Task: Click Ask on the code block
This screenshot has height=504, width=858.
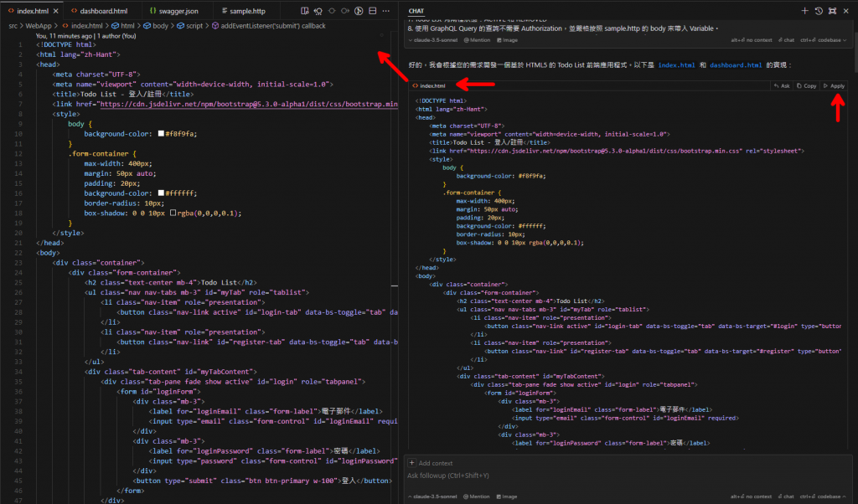Action: coord(782,86)
